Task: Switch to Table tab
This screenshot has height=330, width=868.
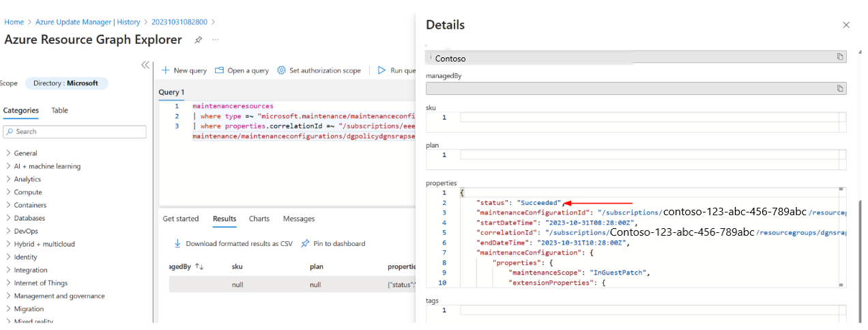Action: [x=60, y=110]
